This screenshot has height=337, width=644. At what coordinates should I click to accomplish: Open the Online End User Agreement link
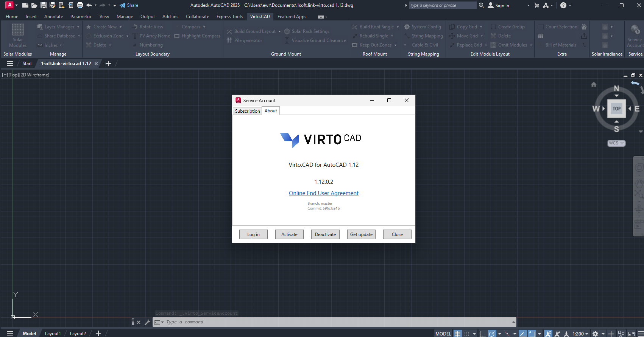[x=324, y=193]
